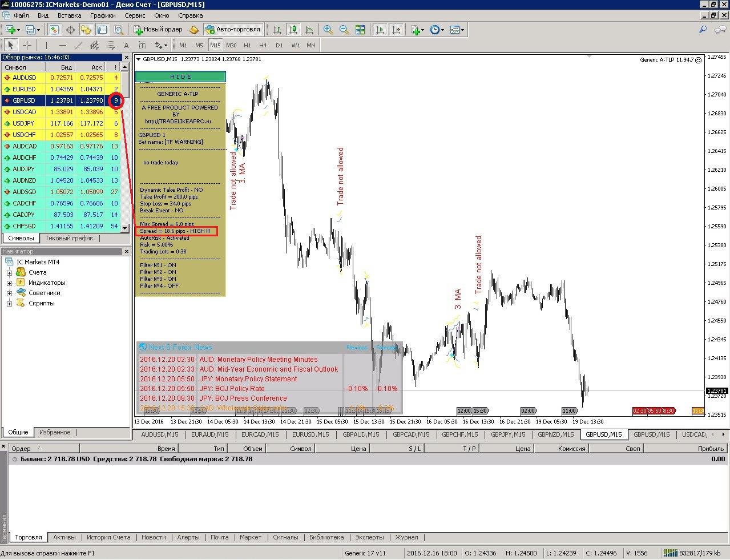
Task: Open the Эксперты terminal tab
Action: pyautogui.click(x=369, y=537)
